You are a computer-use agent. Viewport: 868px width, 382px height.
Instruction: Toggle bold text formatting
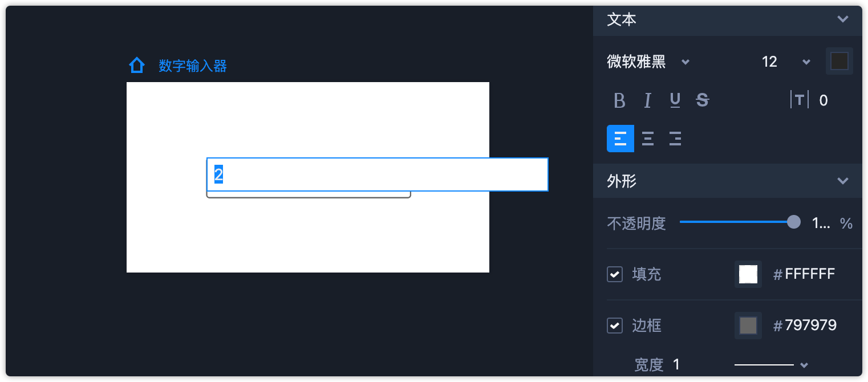pos(619,101)
